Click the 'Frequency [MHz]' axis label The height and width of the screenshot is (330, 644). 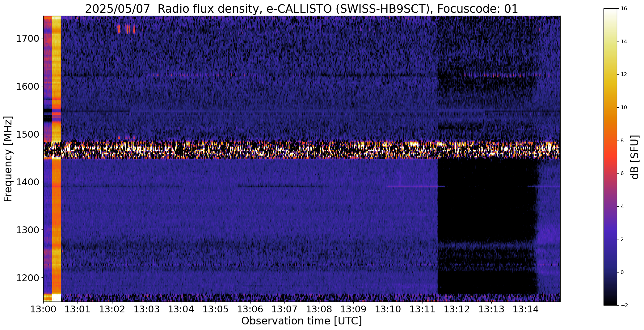8,159
